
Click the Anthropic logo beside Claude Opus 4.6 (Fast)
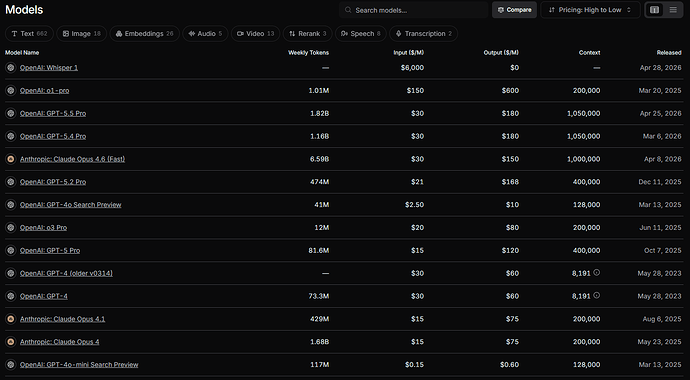(11, 159)
